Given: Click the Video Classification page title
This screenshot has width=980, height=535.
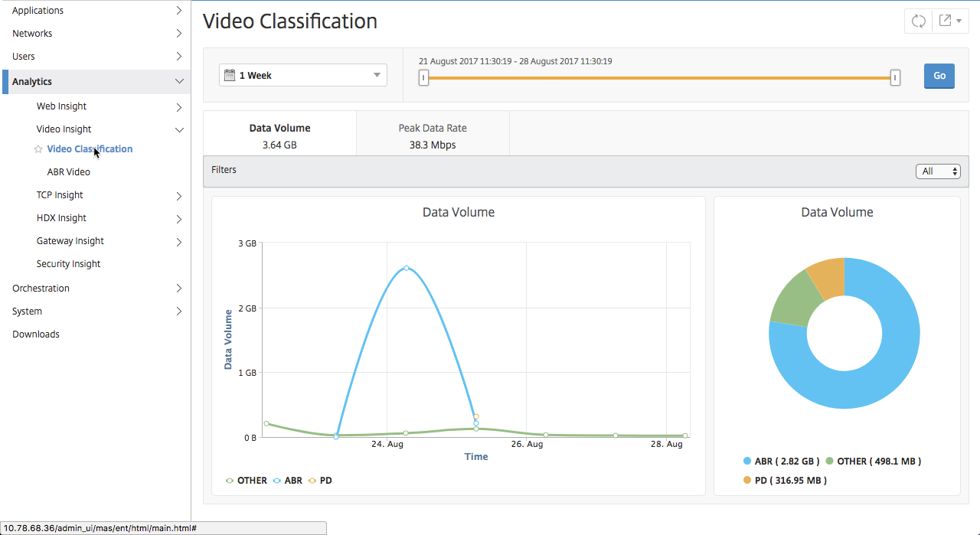Looking at the screenshot, I should (290, 21).
